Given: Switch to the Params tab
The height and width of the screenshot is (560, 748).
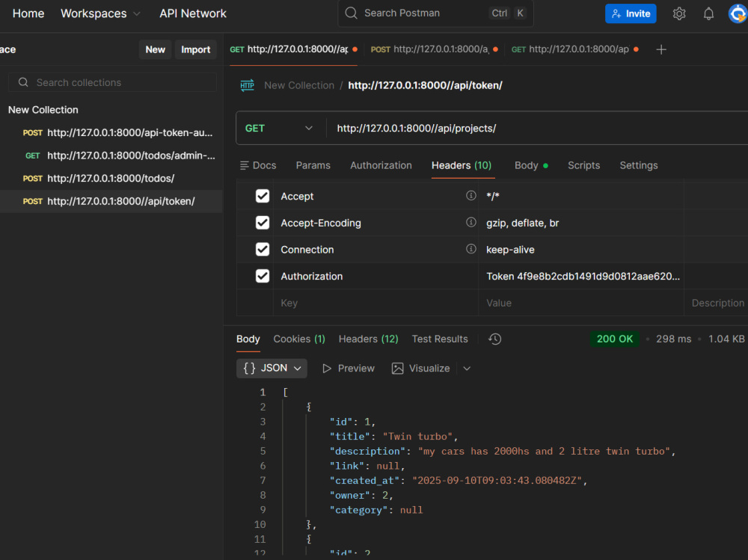Looking at the screenshot, I should pos(313,165).
